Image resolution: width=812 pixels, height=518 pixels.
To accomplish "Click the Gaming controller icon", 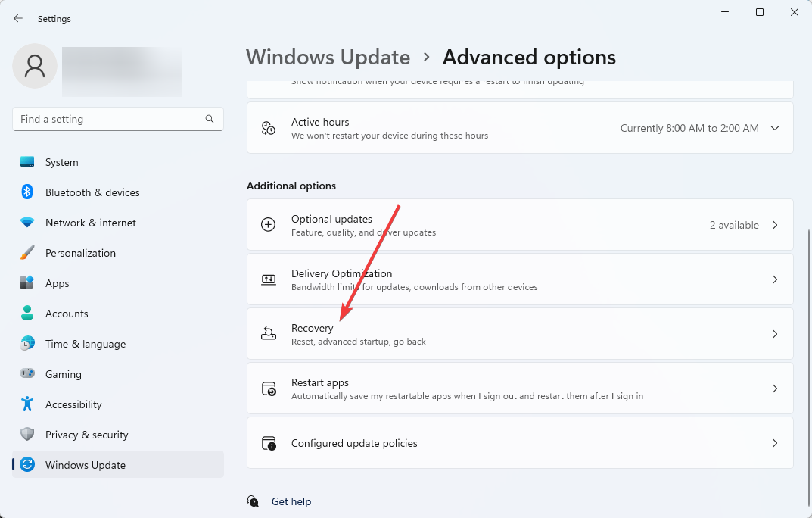I will point(27,373).
